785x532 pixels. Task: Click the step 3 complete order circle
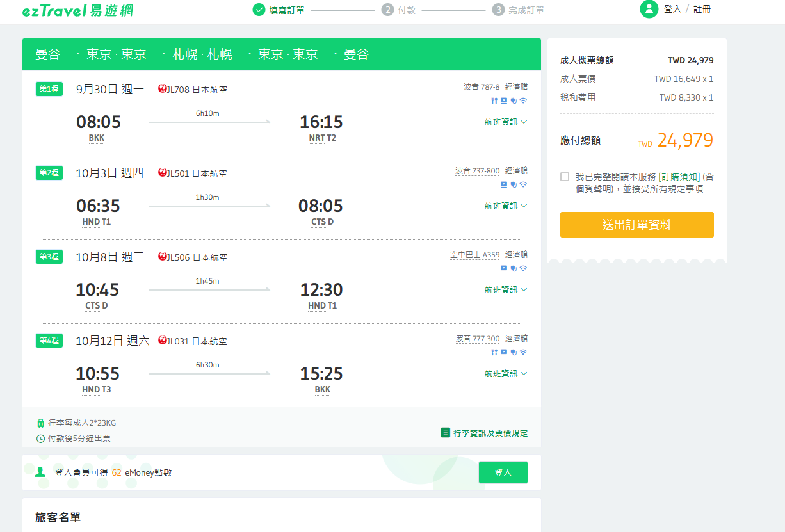pos(498,10)
